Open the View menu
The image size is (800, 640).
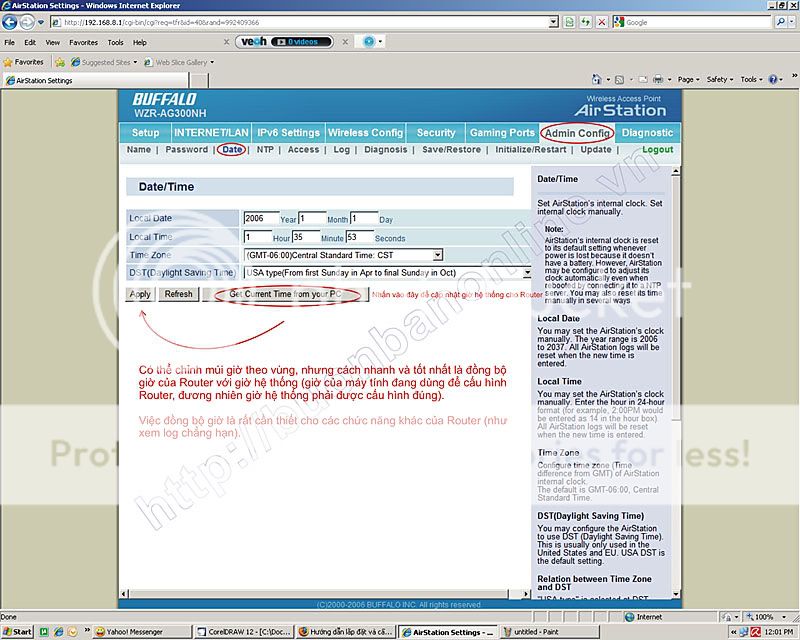53,42
